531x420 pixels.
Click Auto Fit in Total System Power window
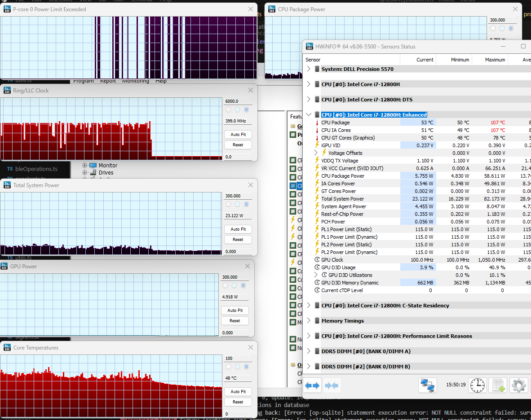(x=238, y=229)
